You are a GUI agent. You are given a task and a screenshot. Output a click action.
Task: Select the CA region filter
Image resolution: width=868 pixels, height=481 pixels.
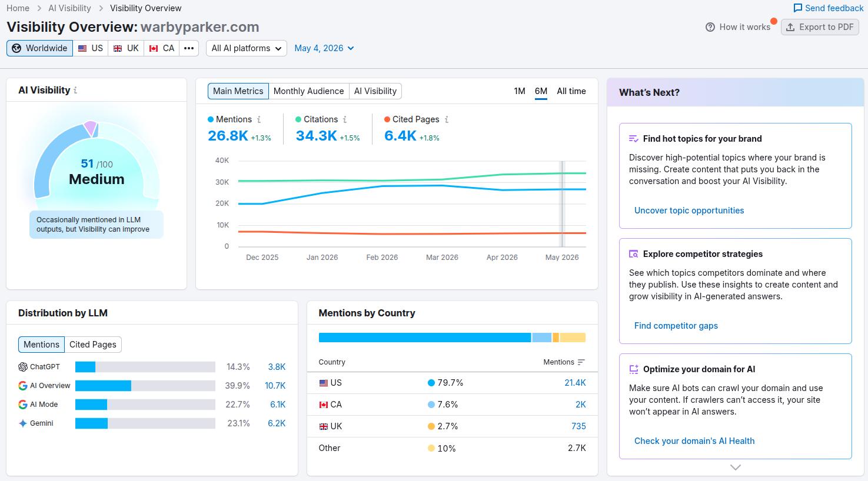pos(162,48)
